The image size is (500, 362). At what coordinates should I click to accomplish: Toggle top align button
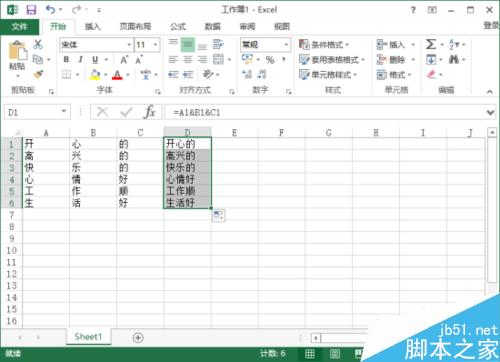[173, 44]
